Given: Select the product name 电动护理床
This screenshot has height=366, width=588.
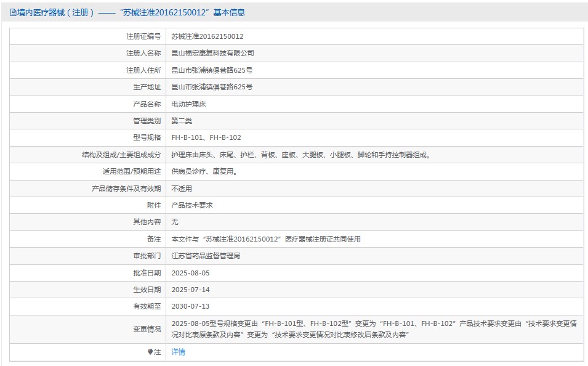Looking at the screenshot, I should click(188, 104).
